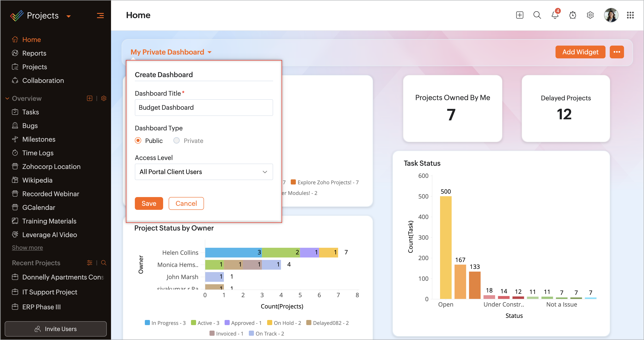
Task: Click the Save button
Action: (149, 203)
